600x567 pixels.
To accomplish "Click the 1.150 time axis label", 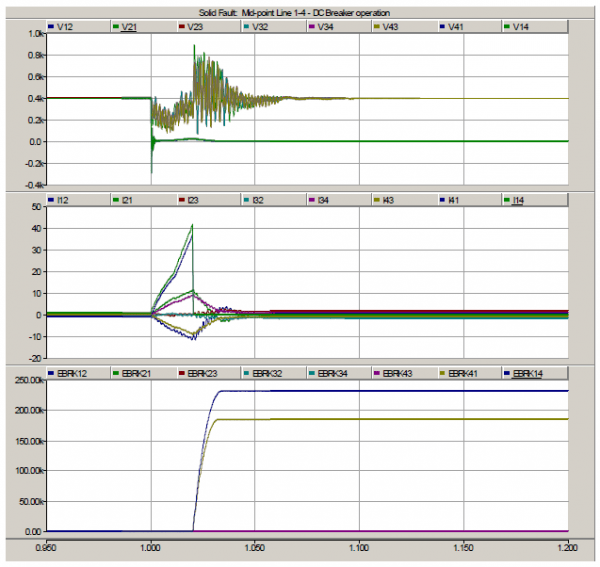I will coord(463,547).
